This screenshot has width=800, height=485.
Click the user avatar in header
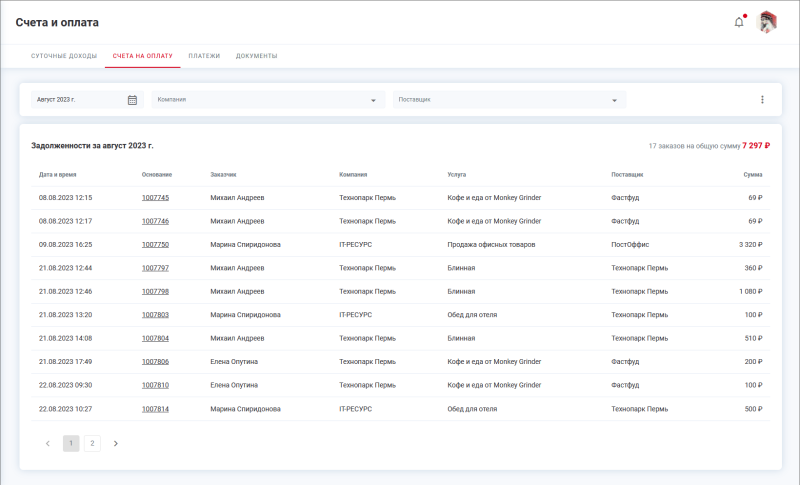point(768,22)
